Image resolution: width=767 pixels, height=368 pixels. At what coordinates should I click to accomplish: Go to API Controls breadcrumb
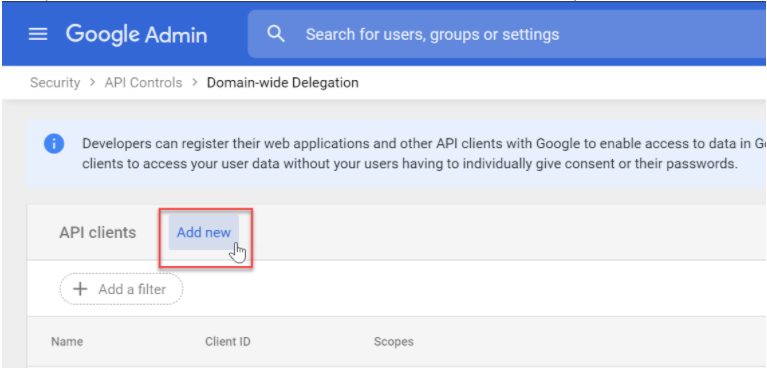pos(143,83)
